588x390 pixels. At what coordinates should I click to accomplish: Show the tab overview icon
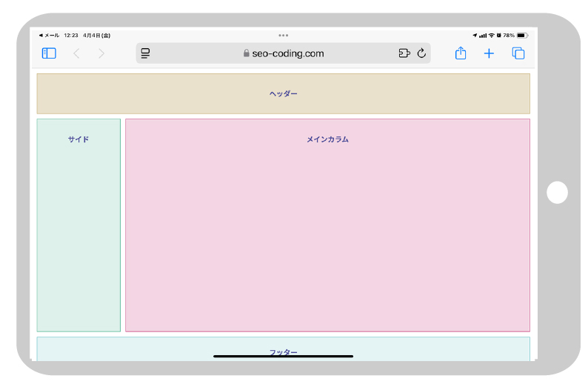[518, 53]
